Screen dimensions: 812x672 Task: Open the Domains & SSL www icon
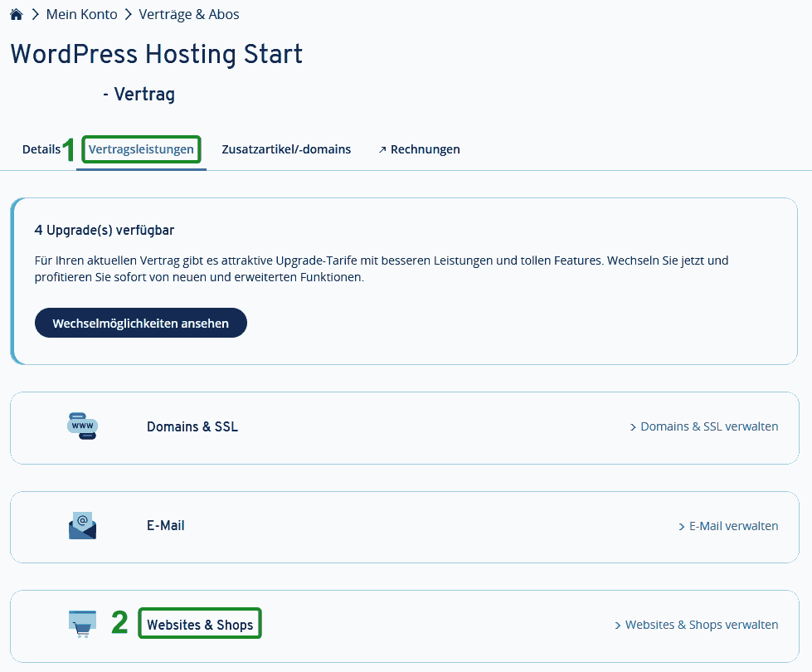(x=82, y=426)
